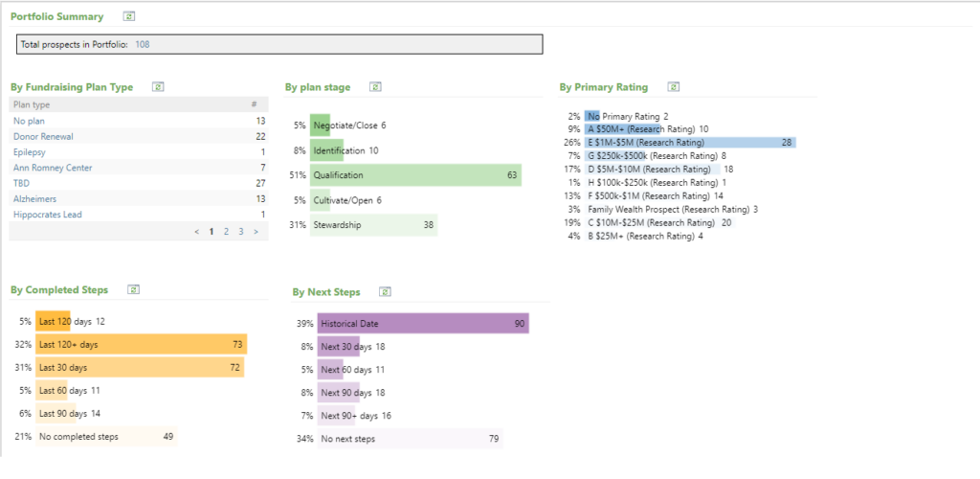This screenshot has width=980, height=479.
Task: Refresh the By Completed Steps chart
Action: (134, 289)
